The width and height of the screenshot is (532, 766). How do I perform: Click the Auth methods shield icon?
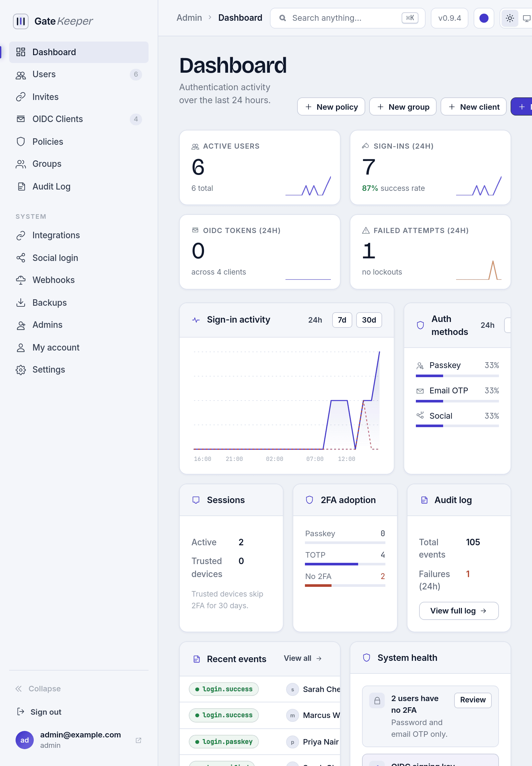pos(421,326)
